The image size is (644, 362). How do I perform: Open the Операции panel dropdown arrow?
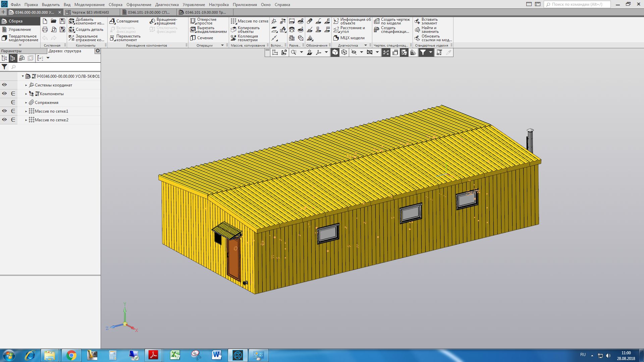(222, 45)
